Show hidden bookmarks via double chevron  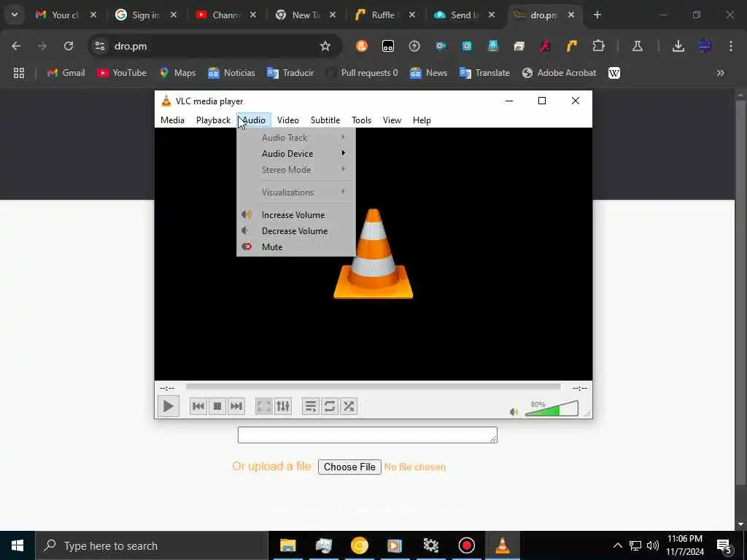click(720, 73)
